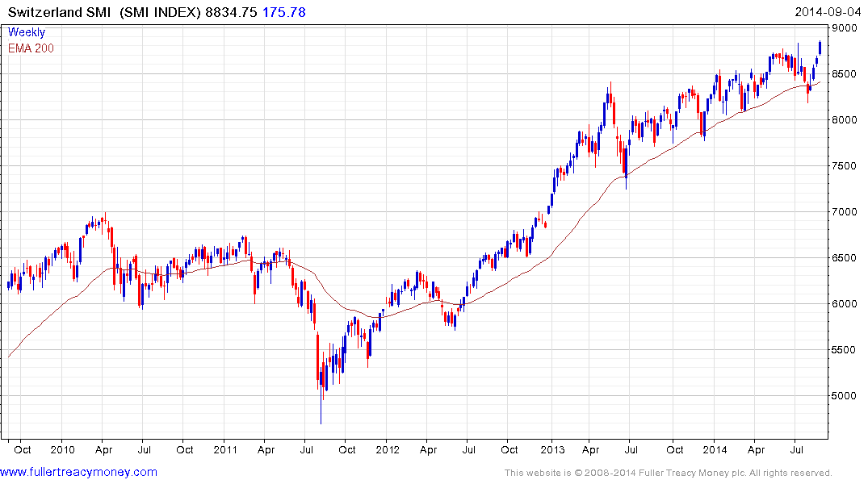868x484 pixels.
Task: Click the '(SMI INDEX)' ticker label
Action: 160,12
